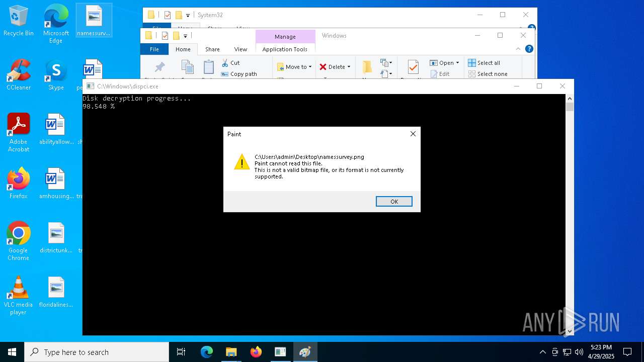Viewport: 644px width, 362px height.
Task: Open VLC media player shortcut
Action: [x=19, y=296]
